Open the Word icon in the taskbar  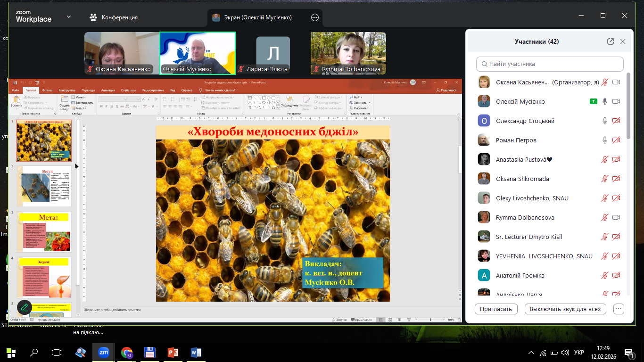[x=196, y=352]
